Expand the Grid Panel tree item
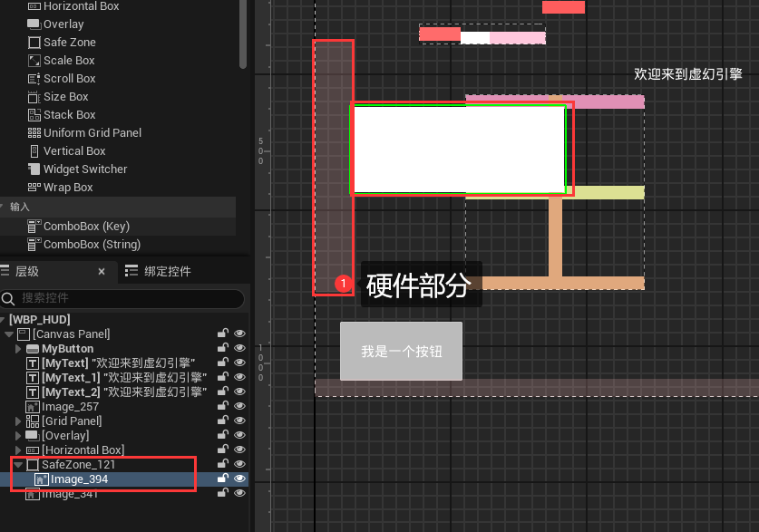The height and width of the screenshot is (532, 759). click(19, 421)
